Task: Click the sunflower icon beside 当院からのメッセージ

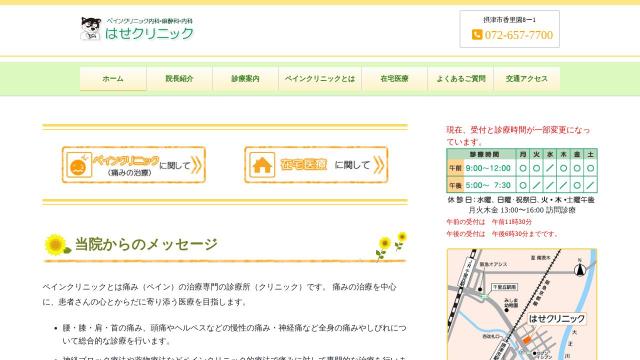Action: pyautogui.click(x=56, y=244)
